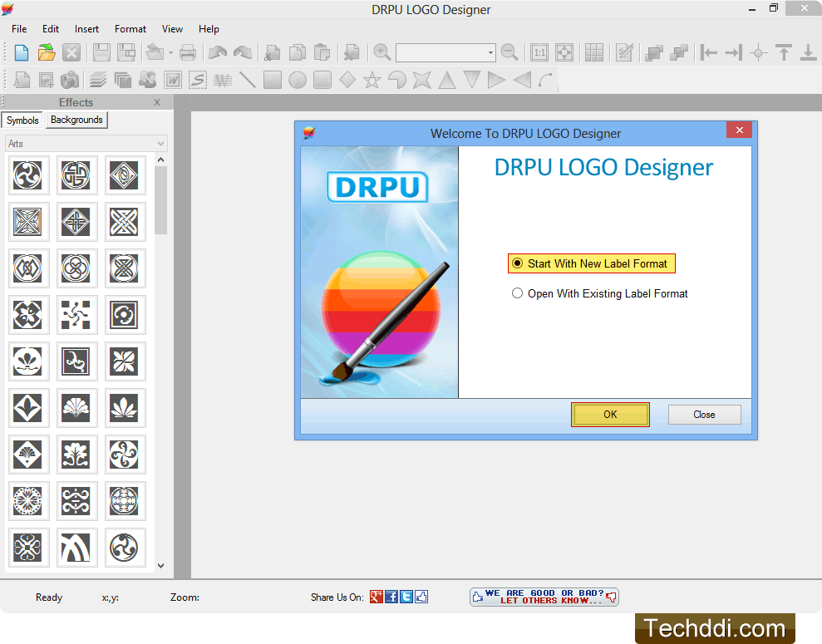This screenshot has width=822, height=644.
Task: Click the Cut scissors icon
Action: (x=272, y=53)
